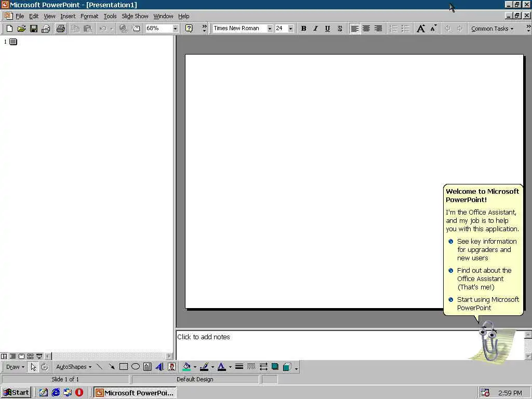Viewport: 532px width, 399px height.
Task: Open the Times New Roman font dropdown
Action: [270, 29]
